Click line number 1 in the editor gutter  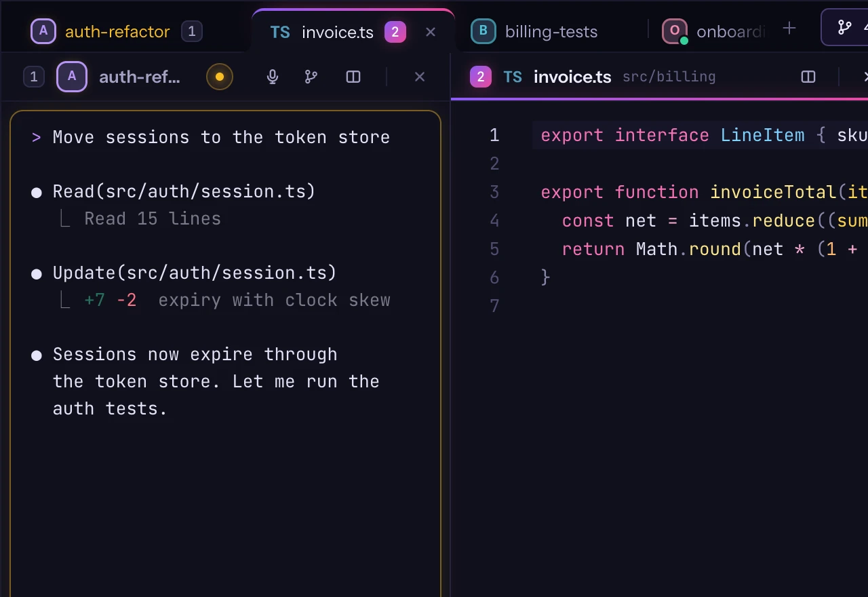494,135
